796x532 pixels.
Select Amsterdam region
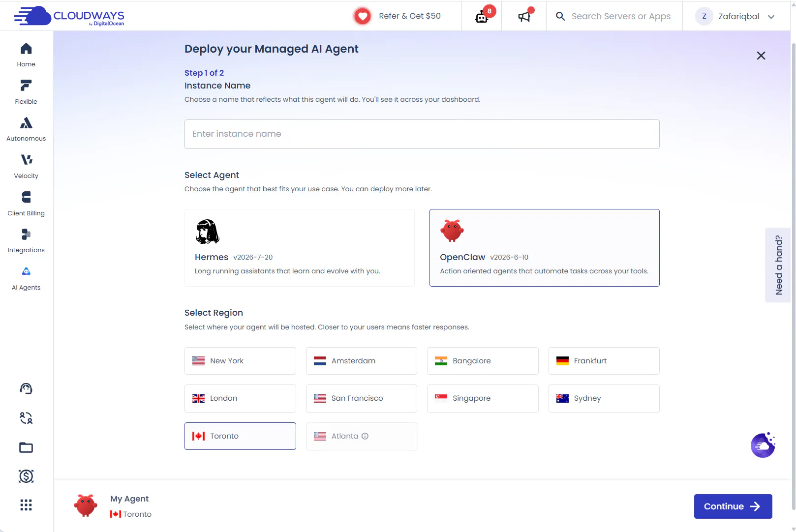click(361, 361)
